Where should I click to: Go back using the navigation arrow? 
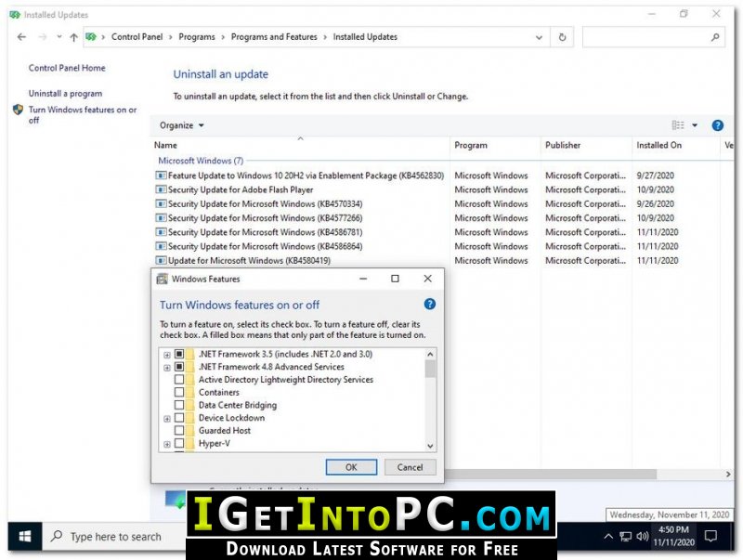[x=21, y=37]
